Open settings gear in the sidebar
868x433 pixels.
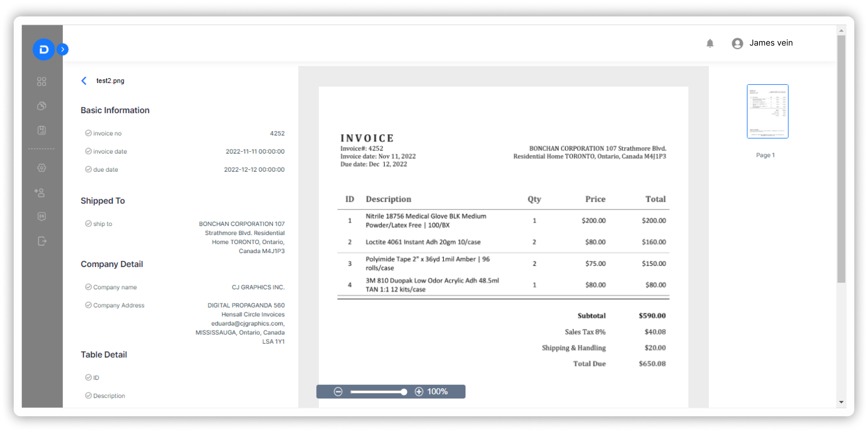tap(41, 168)
